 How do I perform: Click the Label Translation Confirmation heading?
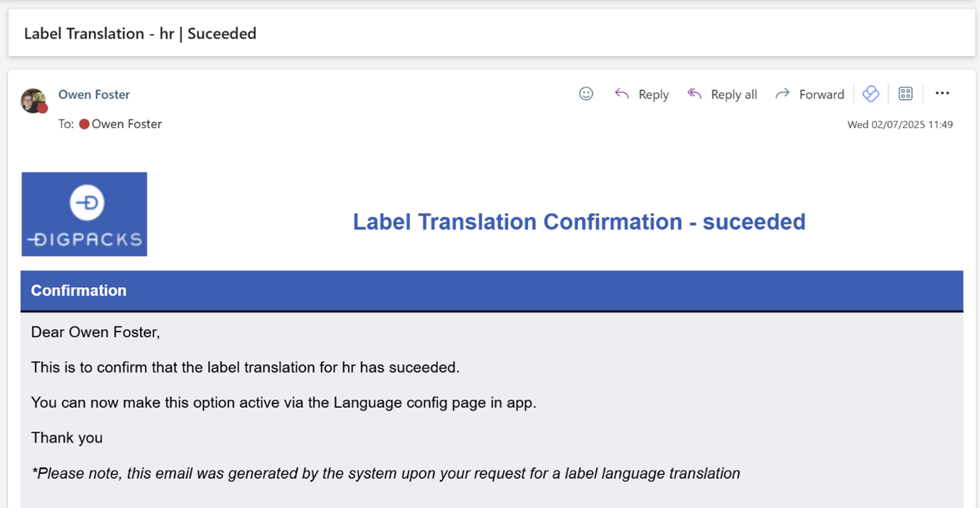(578, 222)
